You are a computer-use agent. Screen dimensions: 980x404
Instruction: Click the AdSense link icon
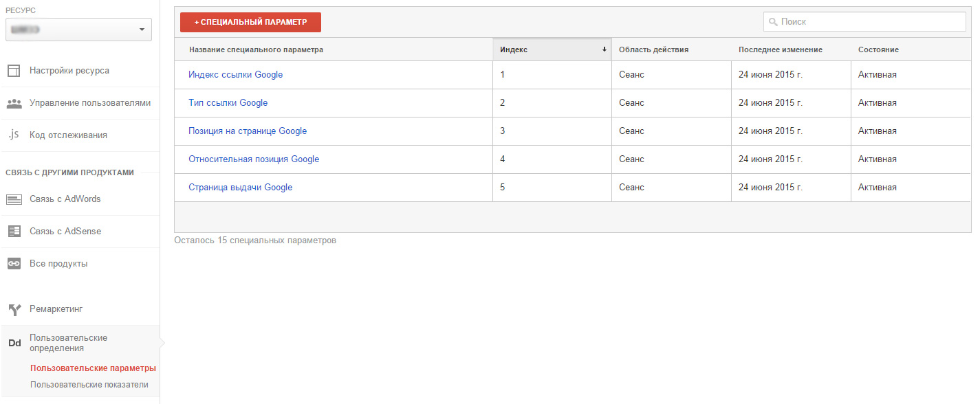pos(14,232)
